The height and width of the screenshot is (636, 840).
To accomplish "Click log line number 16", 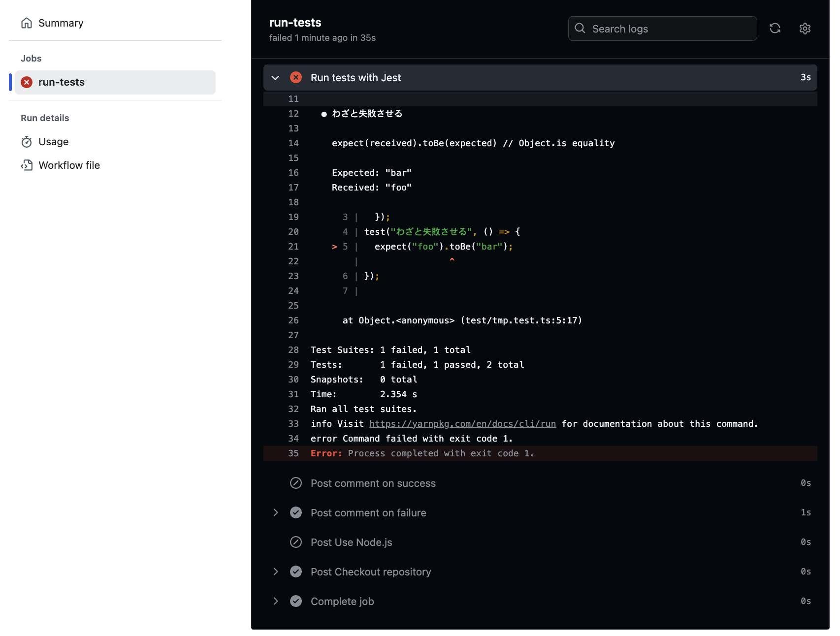I will (x=293, y=173).
